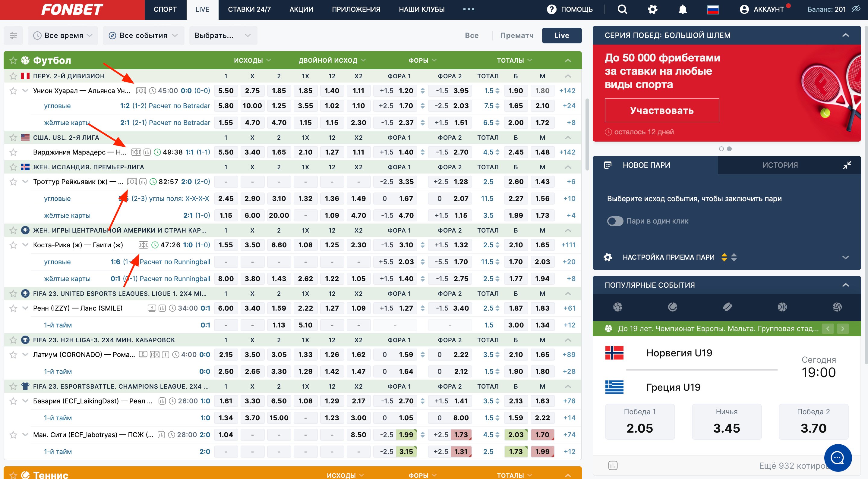Favorite the Унион Хуарал match star
The image size is (868, 479).
point(13,91)
